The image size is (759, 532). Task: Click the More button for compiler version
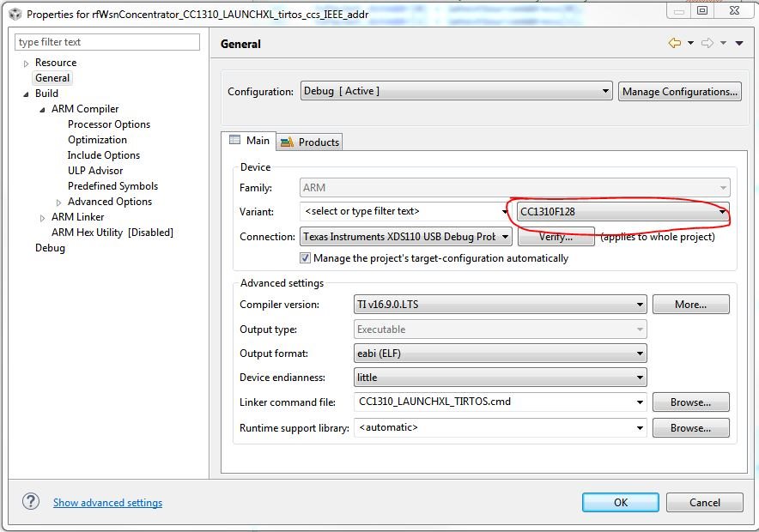tap(691, 305)
